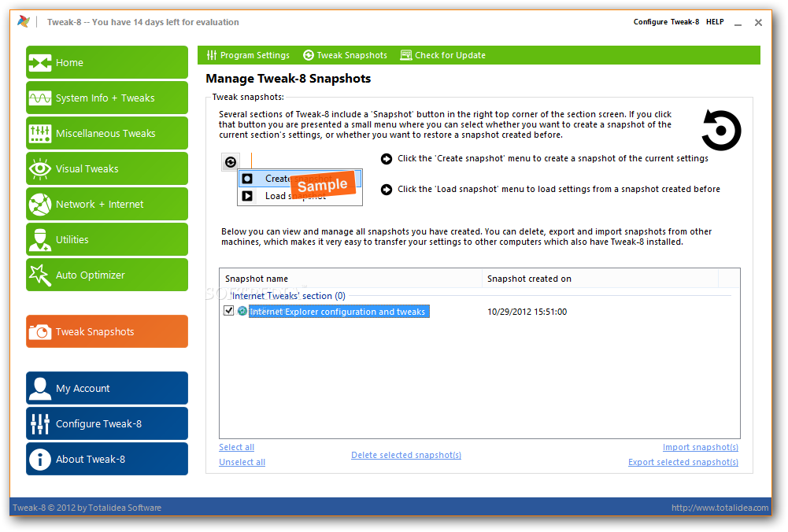Switch to Tweak Snapshots top tab
Viewport: 788px width, 532px height.
point(346,55)
